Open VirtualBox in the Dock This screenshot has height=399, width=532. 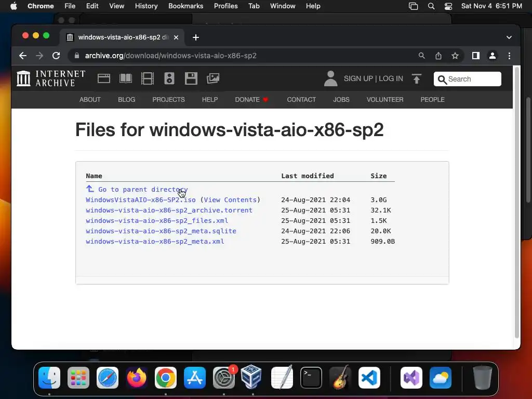(251, 377)
